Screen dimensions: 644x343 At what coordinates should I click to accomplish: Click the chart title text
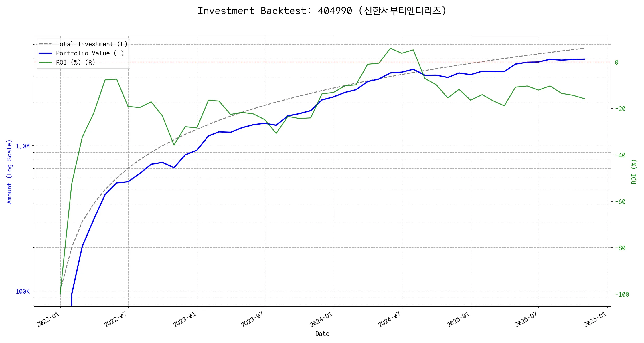pyautogui.click(x=322, y=11)
